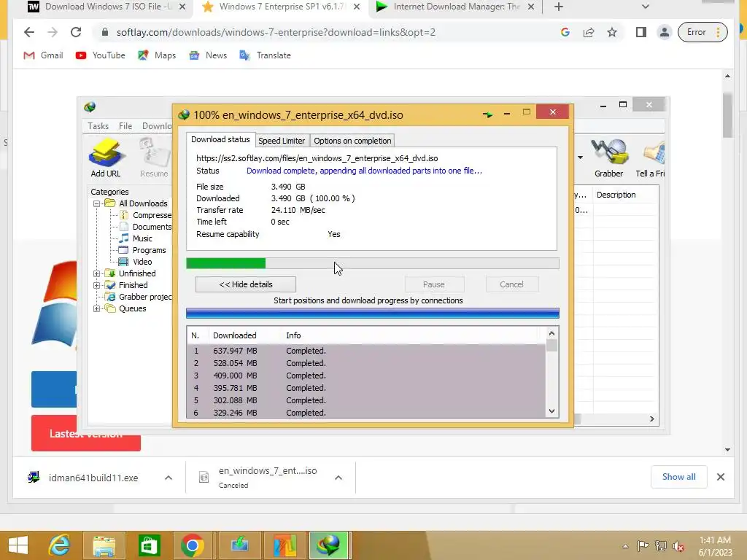Select the Programs category
Image resolution: width=747 pixels, height=560 pixels.
pyautogui.click(x=142, y=250)
